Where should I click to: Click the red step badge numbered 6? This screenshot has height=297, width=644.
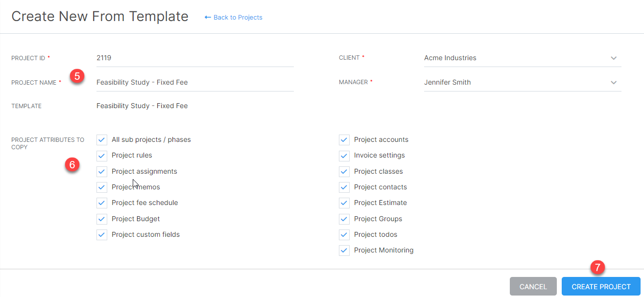coord(72,165)
